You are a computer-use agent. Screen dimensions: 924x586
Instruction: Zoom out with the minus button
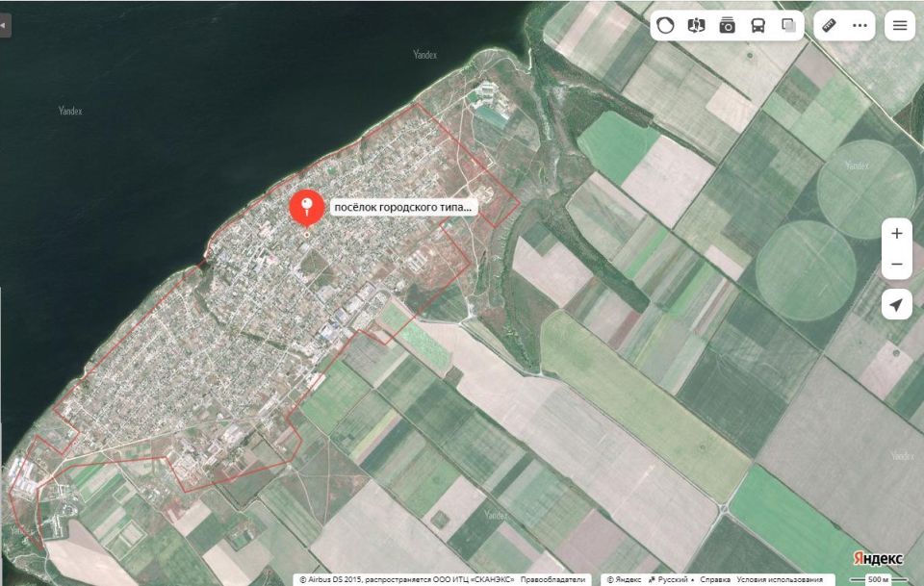pyautogui.click(x=896, y=264)
